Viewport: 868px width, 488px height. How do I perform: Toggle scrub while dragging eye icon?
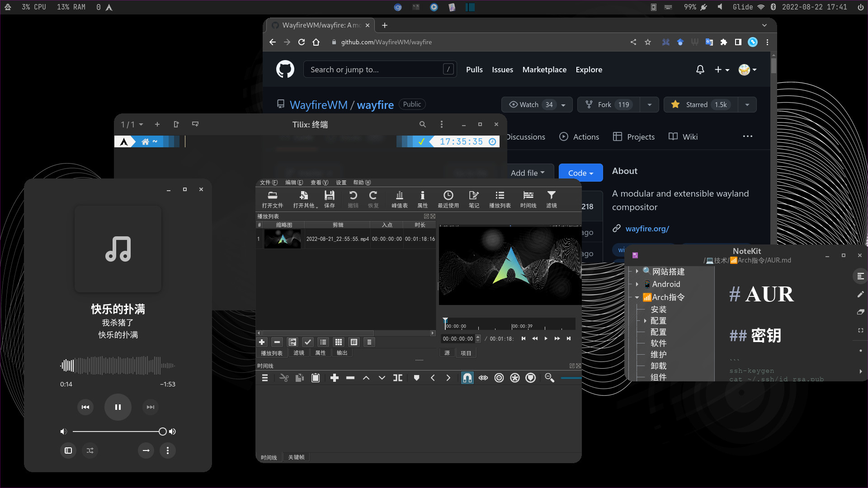[x=483, y=378]
